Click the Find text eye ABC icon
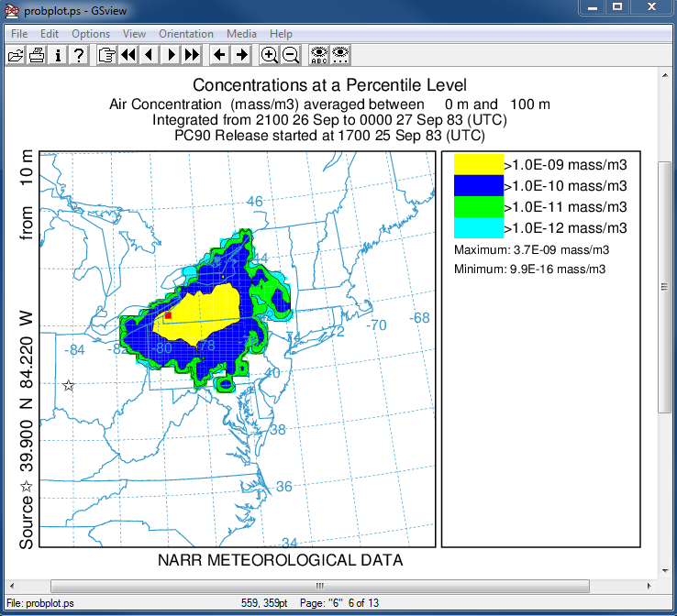 [x=319, y=55]
